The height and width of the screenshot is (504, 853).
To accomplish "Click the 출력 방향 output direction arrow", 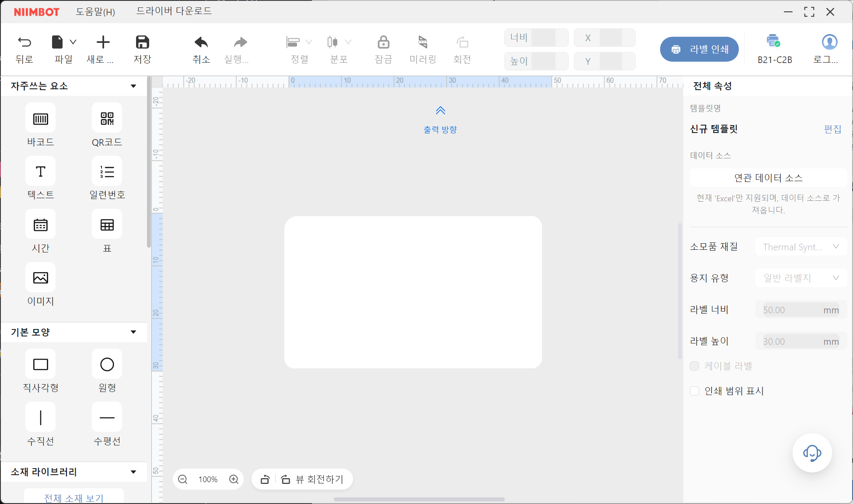I will point(440,110).
